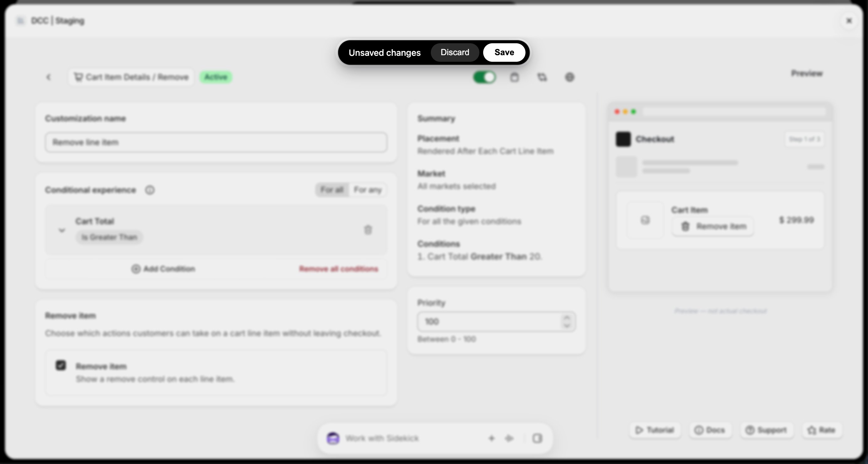Click the $ 299.99 price in preview

point(797,220)
